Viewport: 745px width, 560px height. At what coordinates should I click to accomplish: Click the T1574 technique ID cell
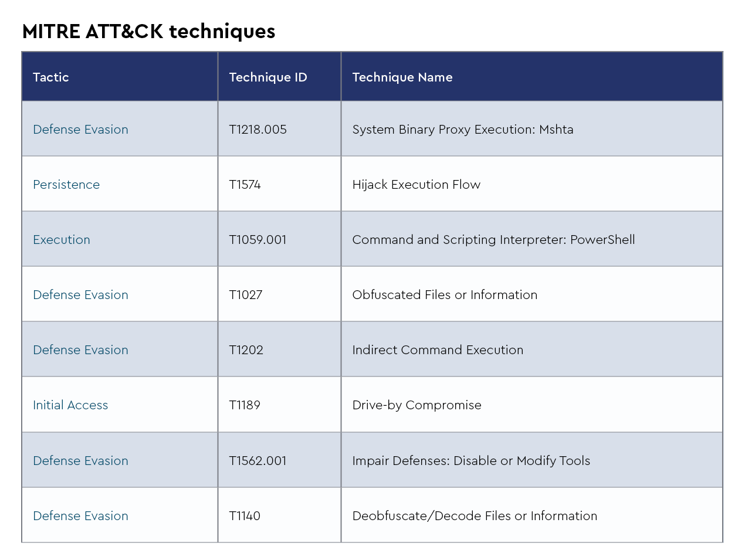click(x=245, y=185)
